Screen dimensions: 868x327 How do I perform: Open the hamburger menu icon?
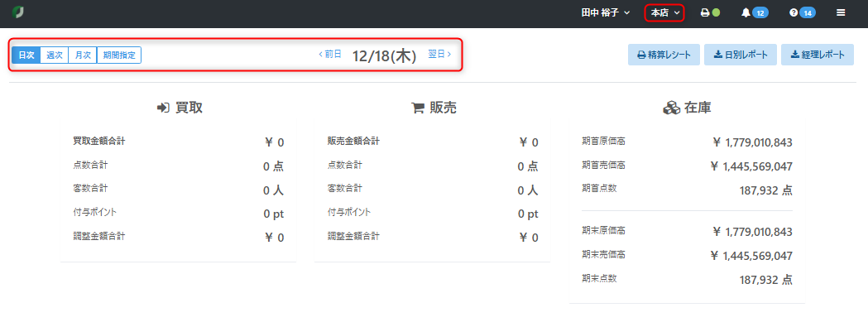(841, 12)
